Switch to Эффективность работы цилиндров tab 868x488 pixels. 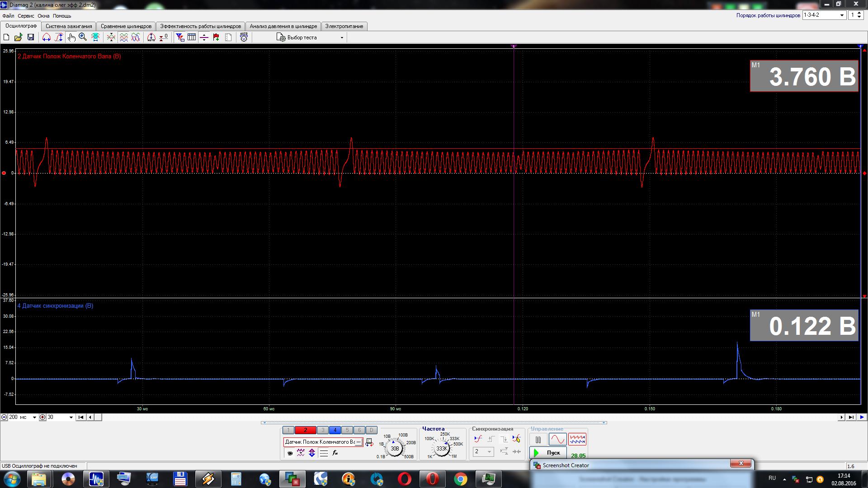pyautogui.click(x=201, y=26)
